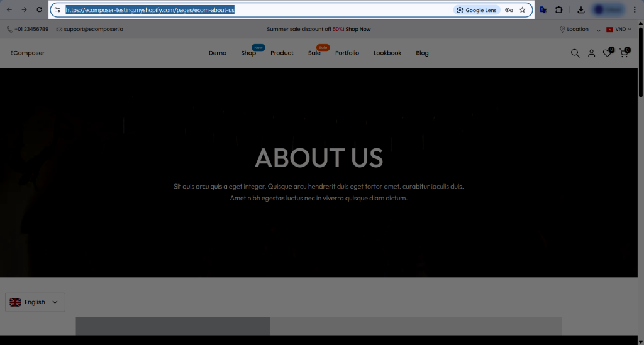Open the Product menu item
Screen dimensions: 644x345
point(282,53)
